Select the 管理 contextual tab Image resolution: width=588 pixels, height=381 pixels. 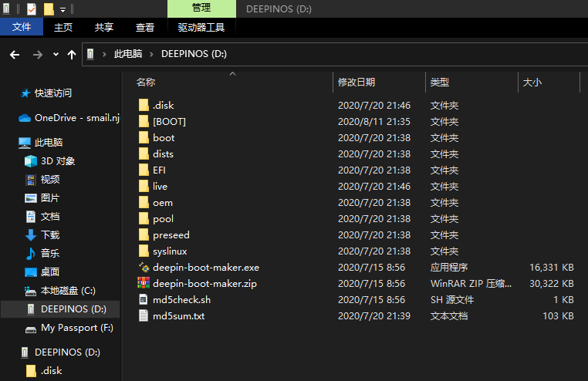point(201,8)
